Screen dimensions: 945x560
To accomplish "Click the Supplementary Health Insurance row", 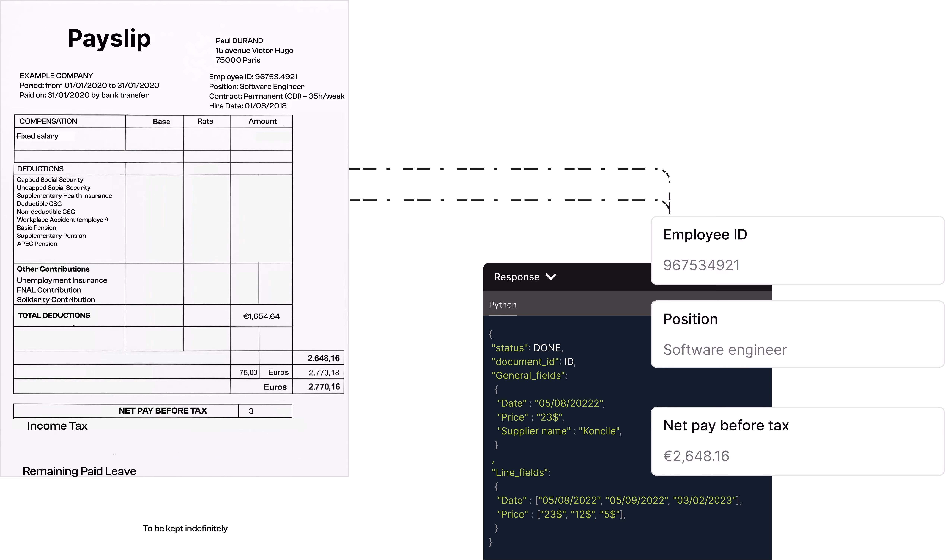I will 64,195.
